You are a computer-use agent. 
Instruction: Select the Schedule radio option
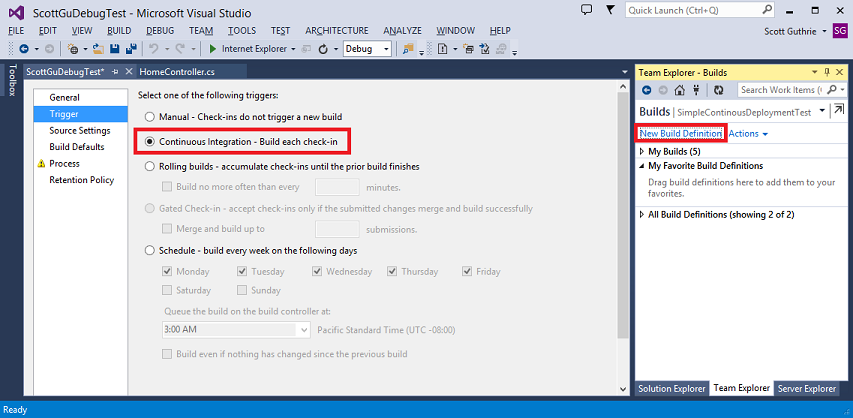(x=149, y=251)
